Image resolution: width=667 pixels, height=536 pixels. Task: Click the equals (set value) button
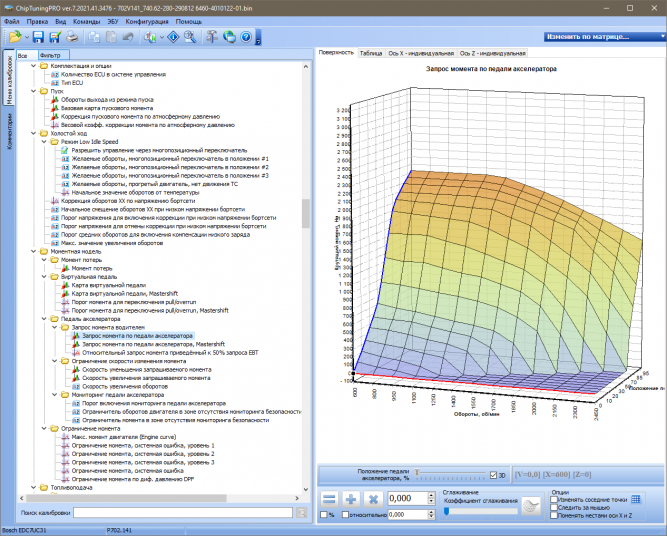pos(329,499)
